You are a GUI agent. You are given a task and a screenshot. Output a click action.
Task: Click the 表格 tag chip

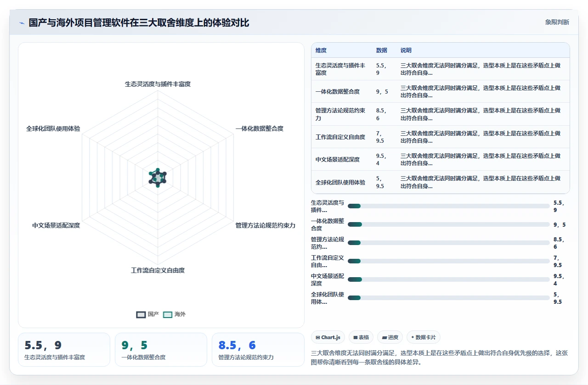click(x=361, y=337)
